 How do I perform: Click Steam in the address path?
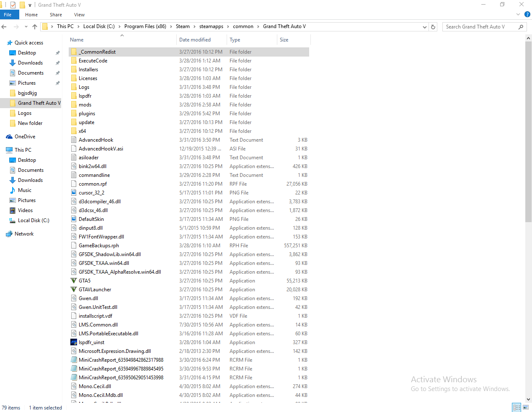click(x=183, y=26)
